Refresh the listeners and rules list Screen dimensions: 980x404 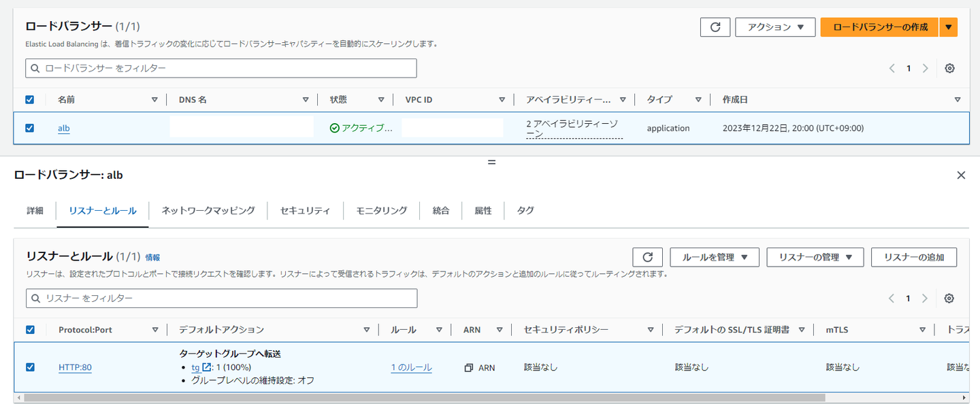[x=647, y=257]
